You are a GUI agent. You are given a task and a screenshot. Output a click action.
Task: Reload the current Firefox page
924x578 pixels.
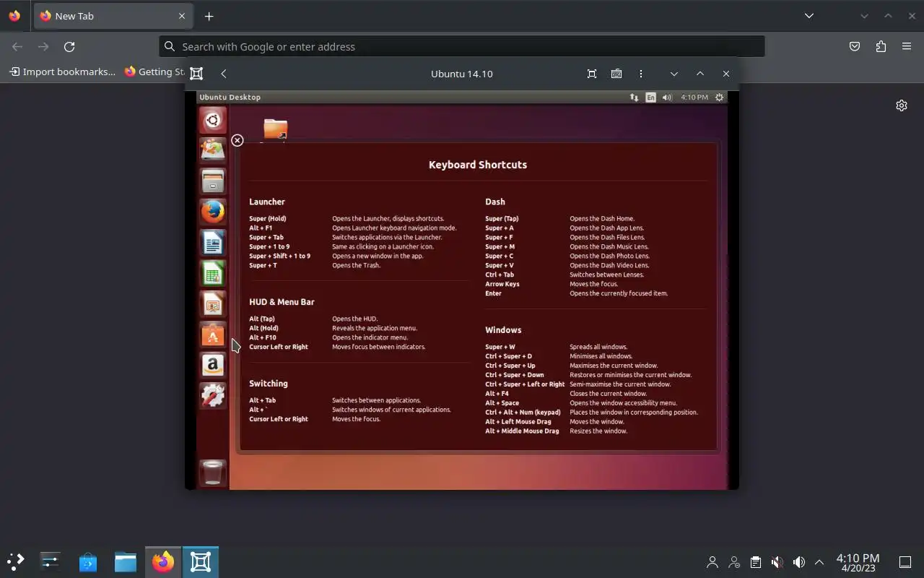coord(69,46)
